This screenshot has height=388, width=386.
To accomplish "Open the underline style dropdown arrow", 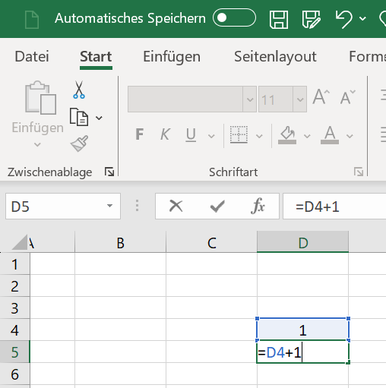I will click(x=211, y=136).
